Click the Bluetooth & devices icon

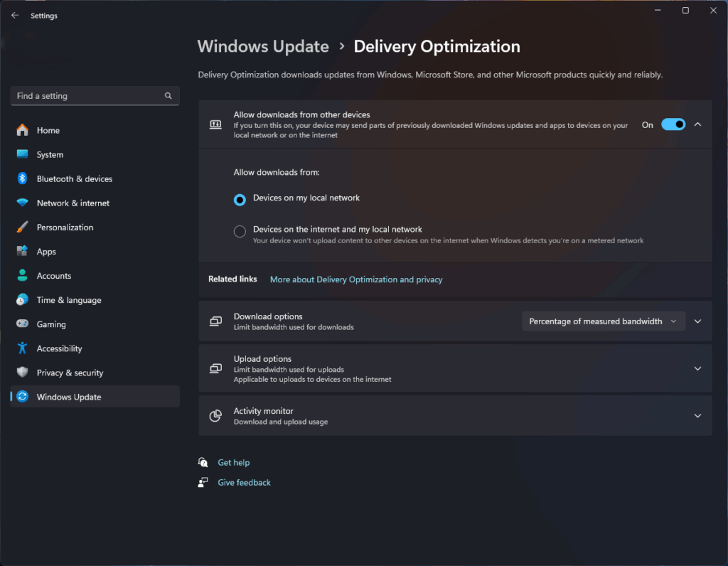[x=23, y=178]
